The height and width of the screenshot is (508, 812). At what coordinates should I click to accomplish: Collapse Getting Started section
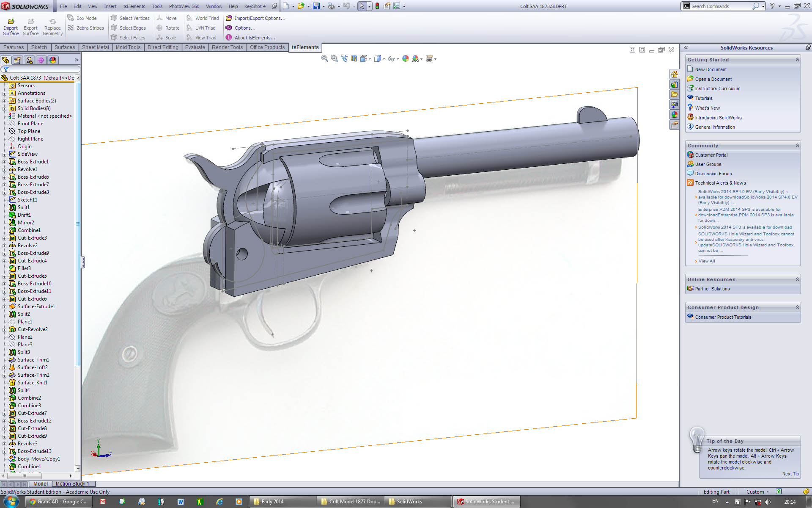pyautogui.click(x=797, y=60)
